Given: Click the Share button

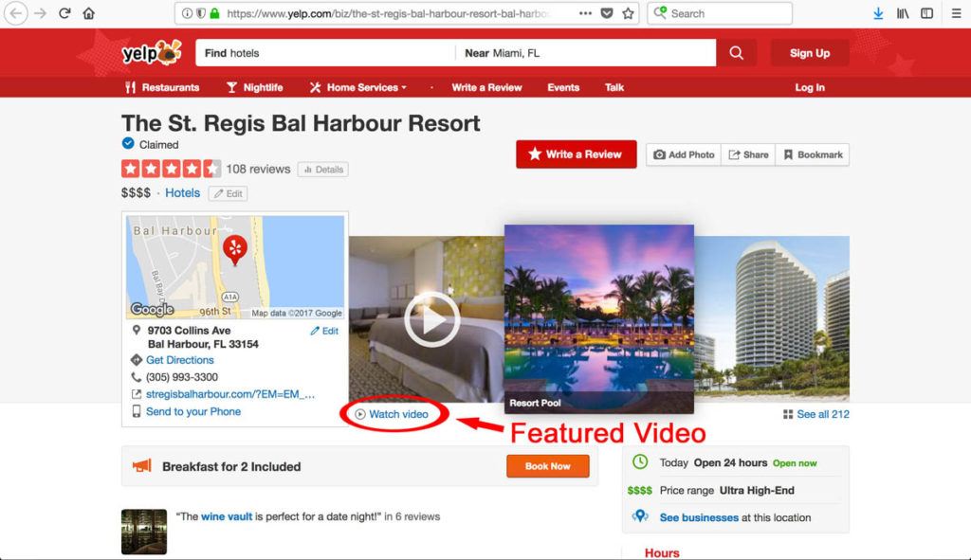Looking at the screenshot, I should (x=748, y=154).
